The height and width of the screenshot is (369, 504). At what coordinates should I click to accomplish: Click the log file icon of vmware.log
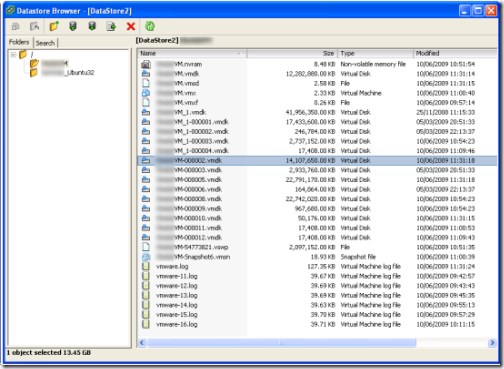(146, 266)
